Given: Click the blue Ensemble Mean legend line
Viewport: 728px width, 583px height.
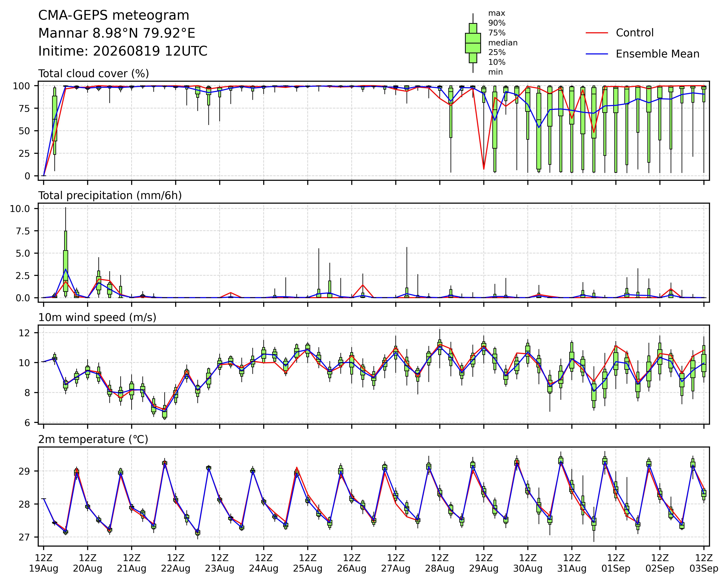Looking at the screenshot, I should point(597,54).
